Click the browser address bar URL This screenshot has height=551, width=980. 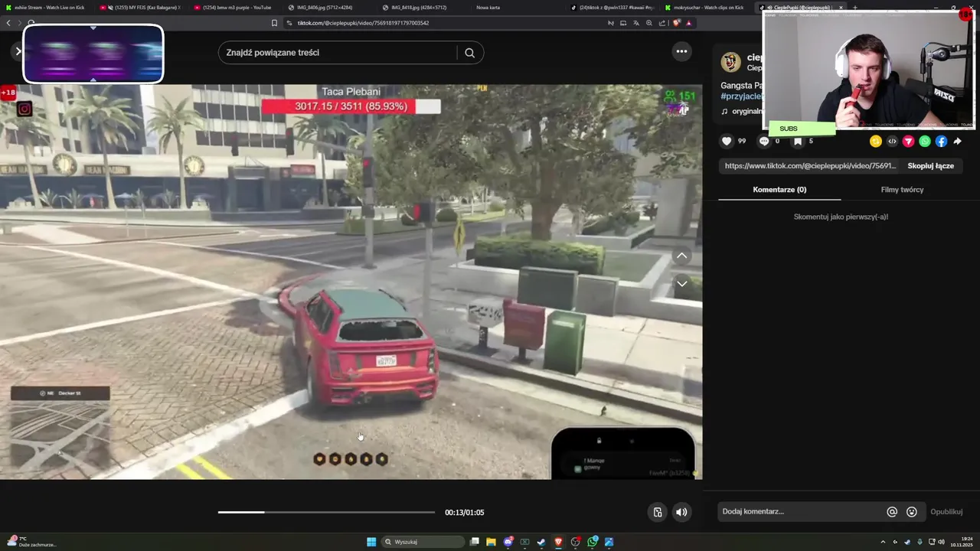coord(363,23)
